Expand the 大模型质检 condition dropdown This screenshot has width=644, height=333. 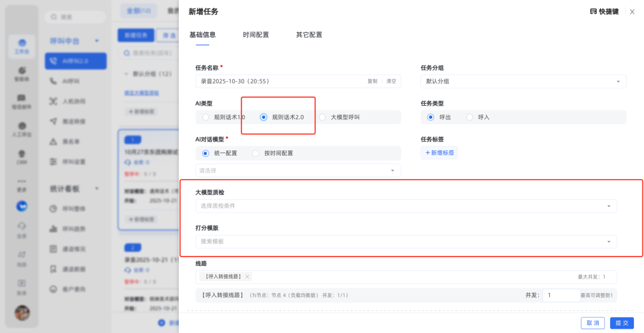[405, 206]
